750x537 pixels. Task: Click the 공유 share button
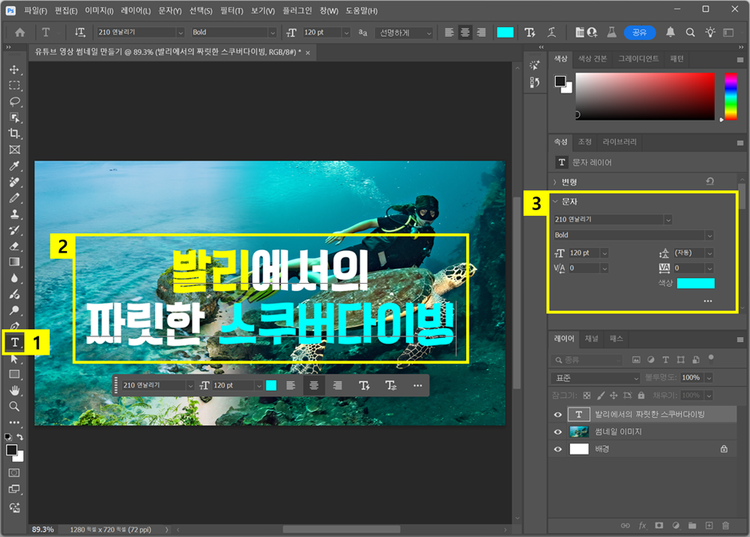pyautogui.click(x=640, y=33)
